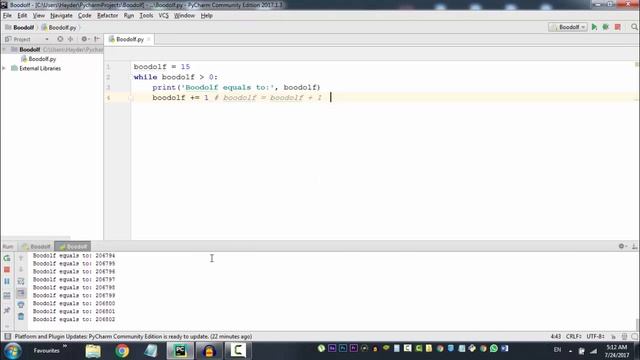Click on code line 1 'boodolf = 15'

coord(162,67)
